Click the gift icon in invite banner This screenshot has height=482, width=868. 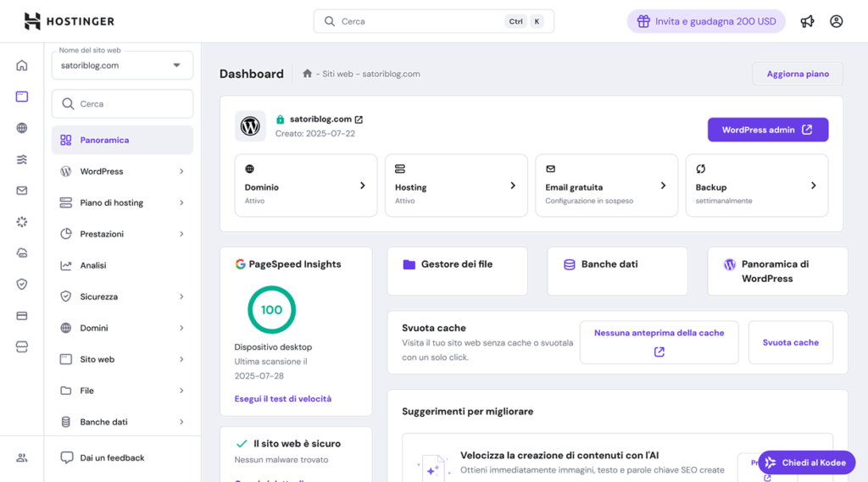click(643, 21)
